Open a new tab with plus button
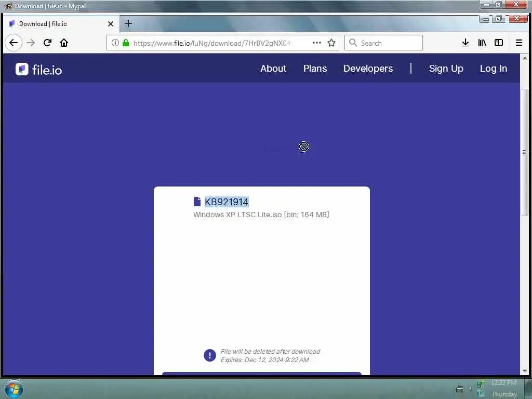Viewport: 532px width, 399px height. pyautogui.click(x=128, y=23)
